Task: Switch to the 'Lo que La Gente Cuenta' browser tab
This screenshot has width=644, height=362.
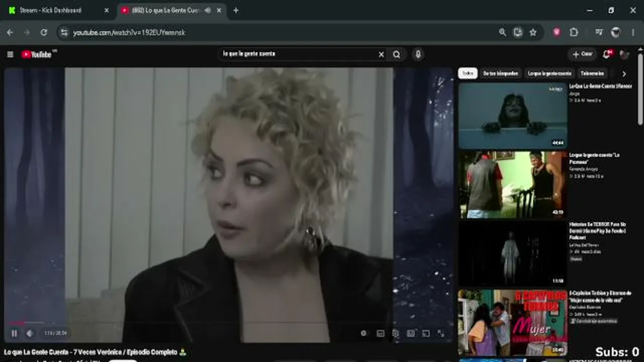Action: point(166,10)
